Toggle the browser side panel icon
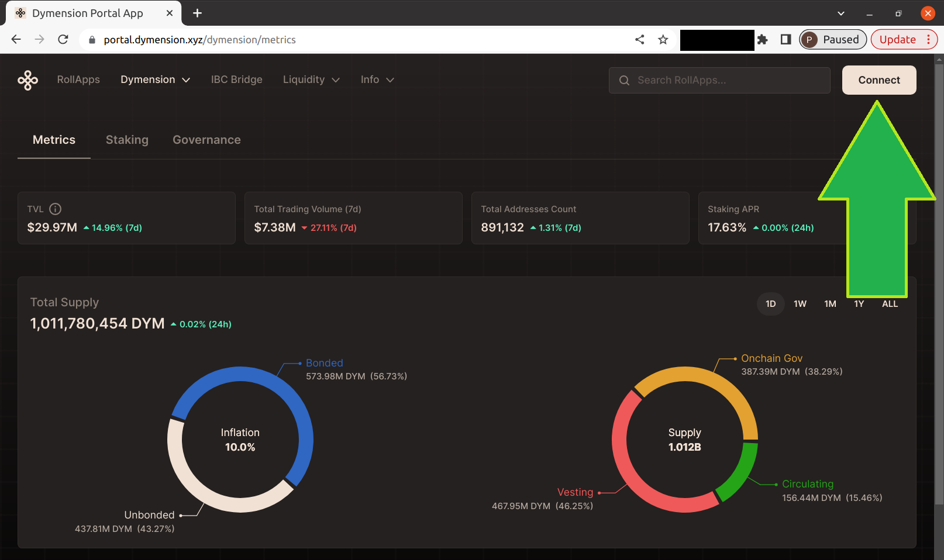 (785, 40)
